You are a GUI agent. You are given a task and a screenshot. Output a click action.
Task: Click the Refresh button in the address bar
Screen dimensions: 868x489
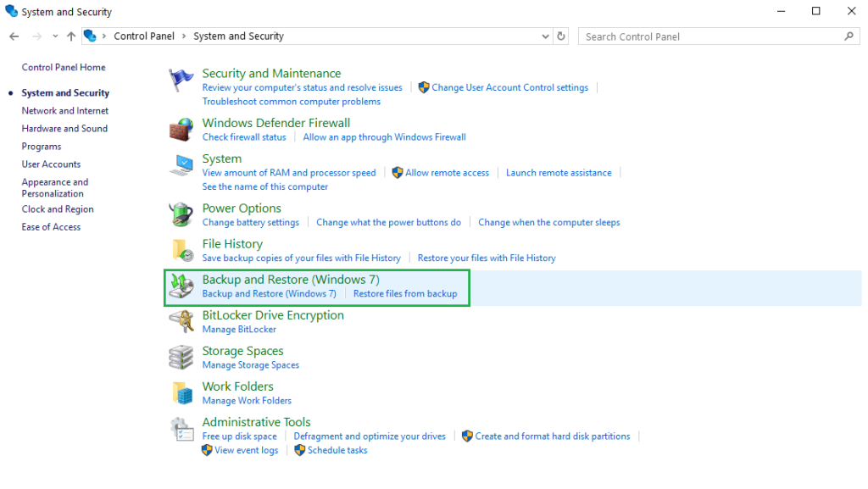(x=560, y=36)
